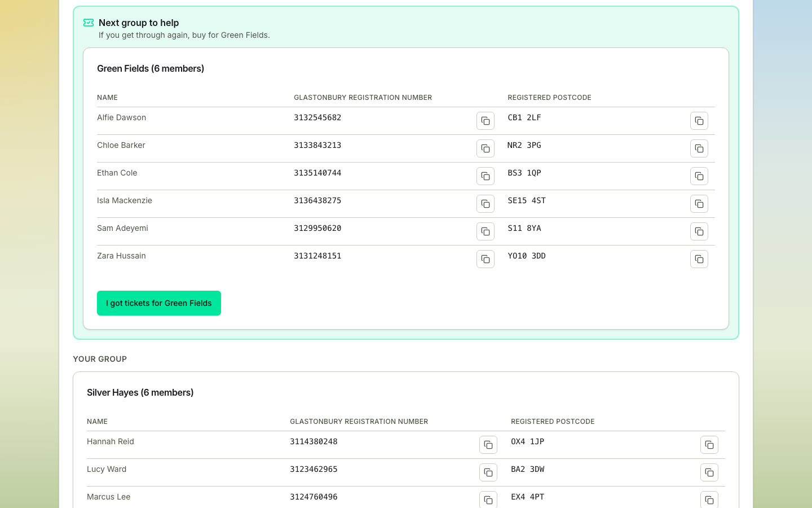Copy Ethan Cole's postcode BS3 1QP
Image resolution: width=812 pixels, height=508 pixels.
pos(699,176)
